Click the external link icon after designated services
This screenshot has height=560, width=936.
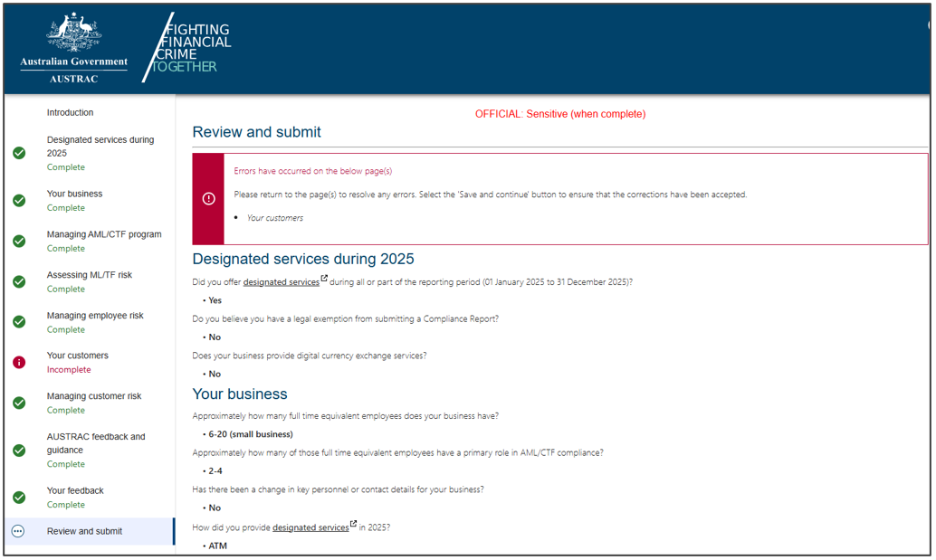(324, 279)
